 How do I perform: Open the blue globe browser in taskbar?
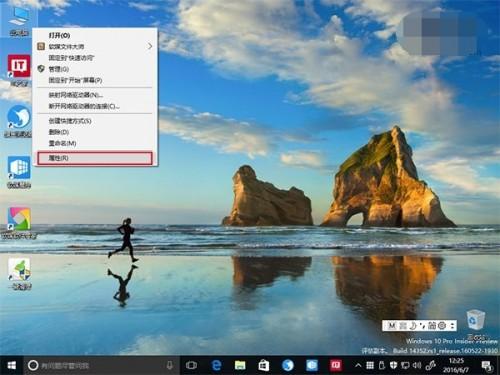[288, 366]
